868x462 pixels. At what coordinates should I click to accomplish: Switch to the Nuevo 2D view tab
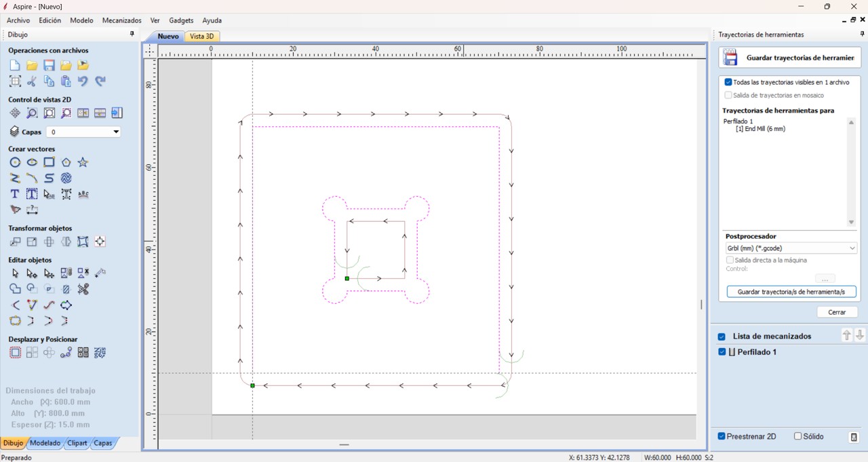(x=167, y=37)
